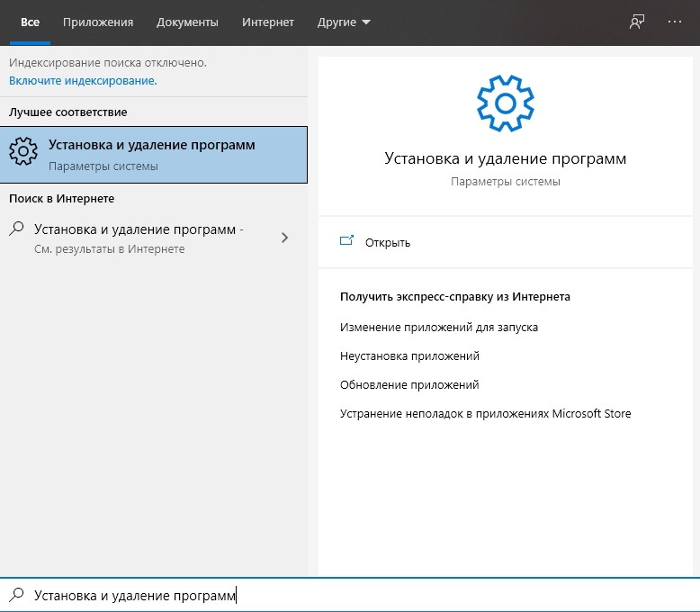The height and width of the screenshot is (612, 700).
Task: Expand the web result using the chevron arrow
Action: [285, 238]
